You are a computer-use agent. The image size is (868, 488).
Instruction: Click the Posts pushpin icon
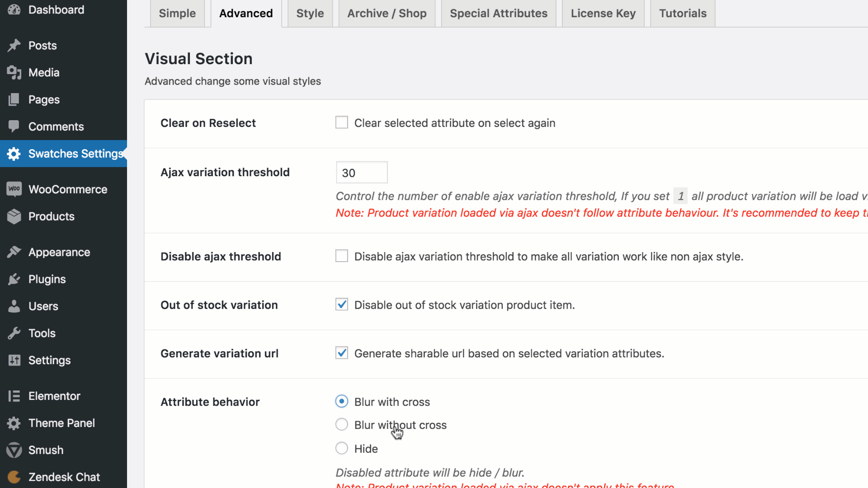point(14,45)
